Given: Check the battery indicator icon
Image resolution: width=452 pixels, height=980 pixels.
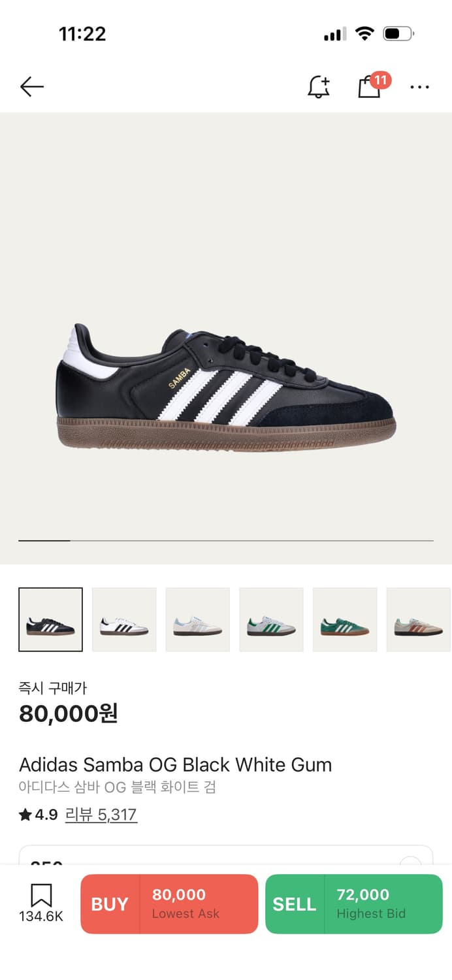Looking at the screenshot, I should tap(398, 34).
